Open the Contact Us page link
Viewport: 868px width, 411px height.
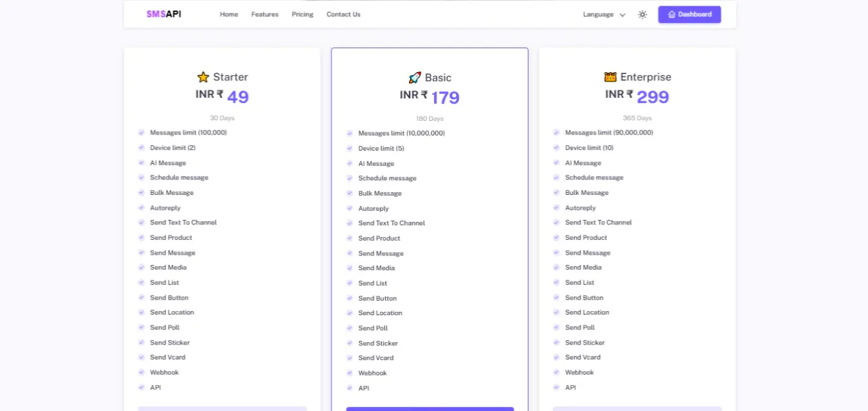pyautogui.click(x=343, y=14)
